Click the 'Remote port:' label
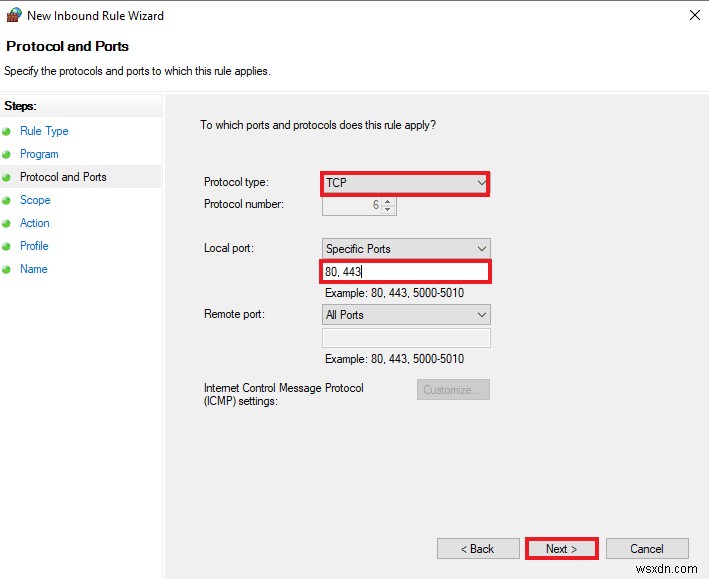709x579 pixels. 234,314
